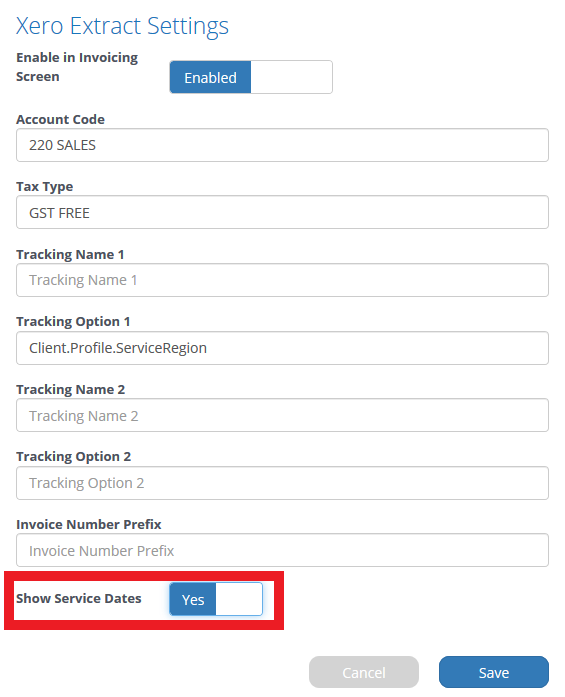The image size is (565, 697).
Task: Click the Xero Extract Settings heading
Action: tap(122, 26)
